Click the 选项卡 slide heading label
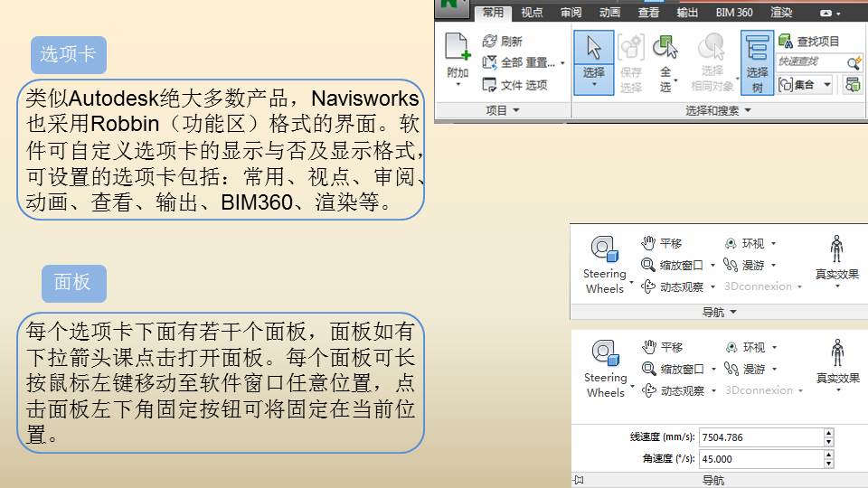 pos(68,54)
